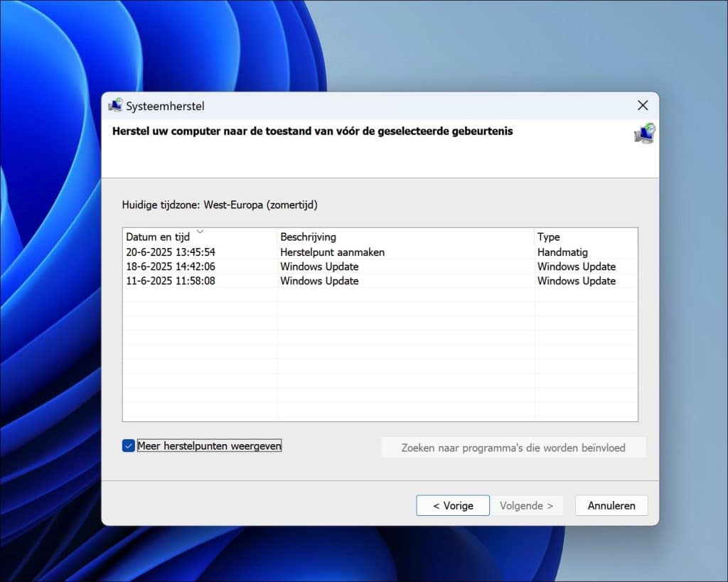Click Herstelpunt aanmaken description cell

(333, 252)
